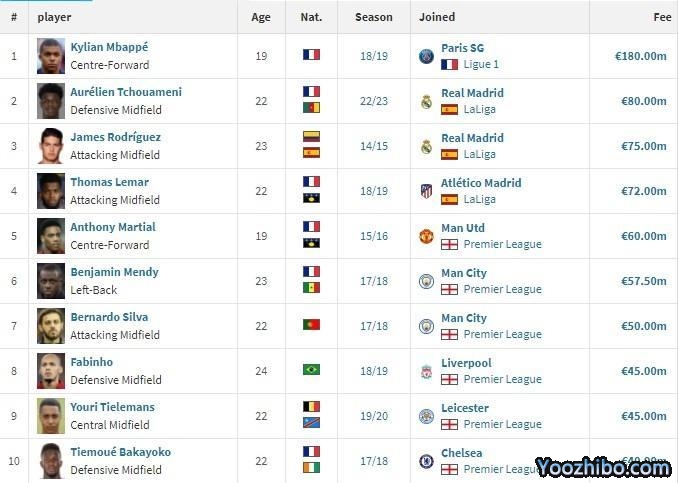Viewport: 678px width, 483px height.
Task: Click the Atlético Madrid club crest
Action: point(427,191)
